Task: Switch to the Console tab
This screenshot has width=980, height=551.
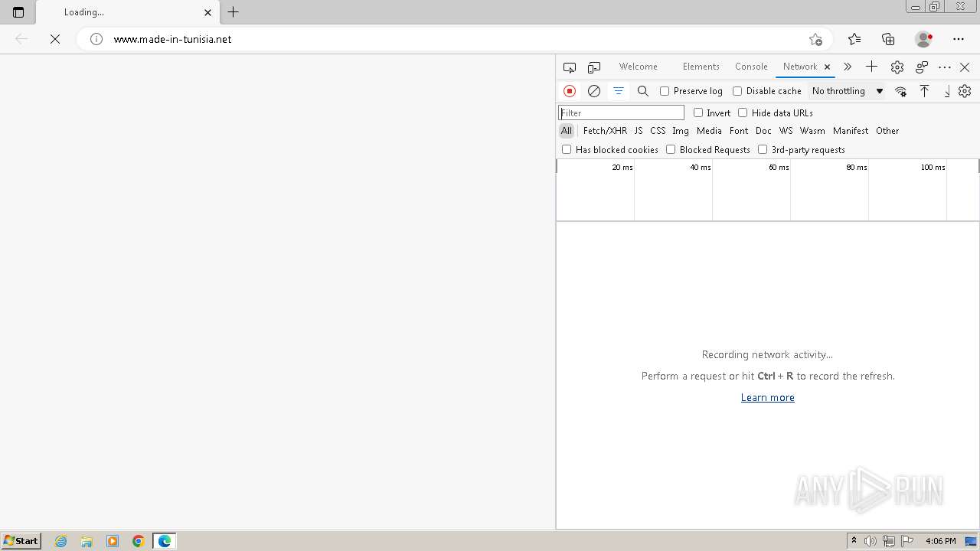Action: [x=751, y=67]
